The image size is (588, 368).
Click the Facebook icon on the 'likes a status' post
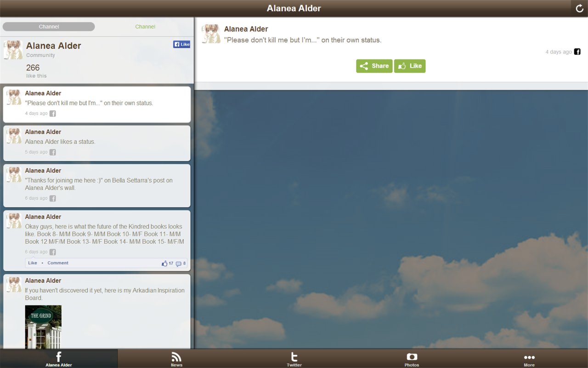click(52, 152)
